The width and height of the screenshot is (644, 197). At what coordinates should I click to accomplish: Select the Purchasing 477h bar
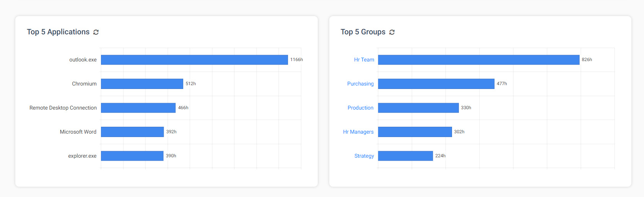pyautogui.click(x=436, y=84)
